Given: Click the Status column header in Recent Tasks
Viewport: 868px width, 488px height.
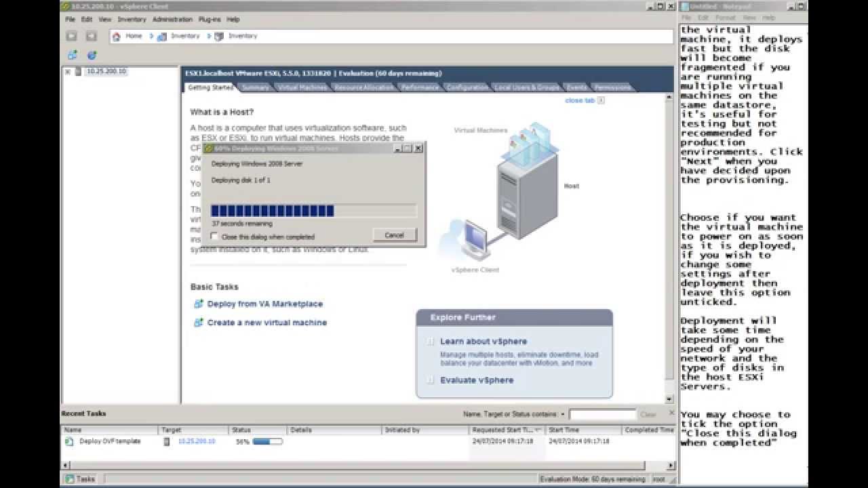Looking at the screenshot, I should point(258,430).
